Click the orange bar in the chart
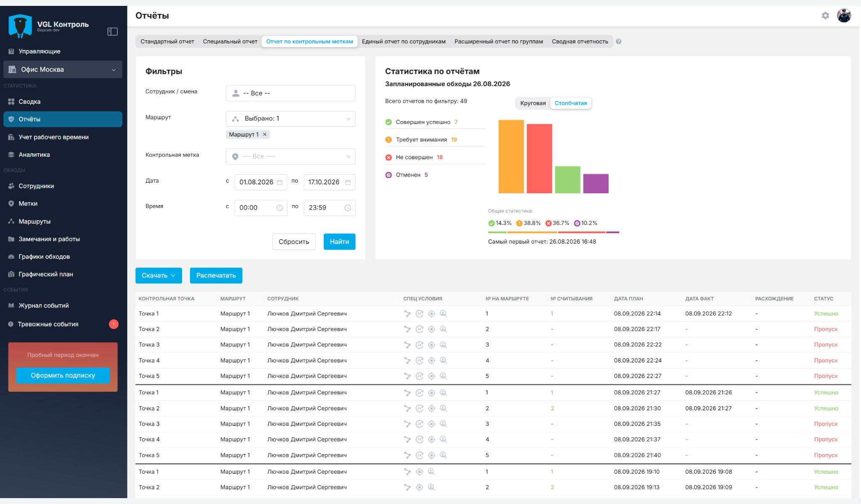 coord(511,157)
